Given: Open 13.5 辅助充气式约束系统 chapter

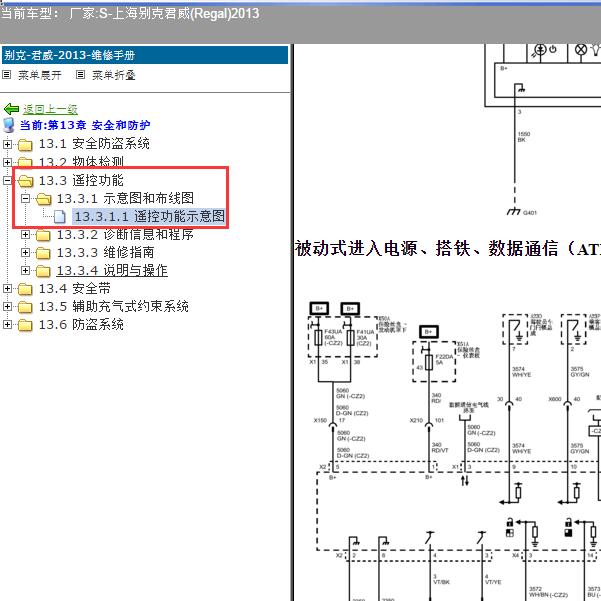Looking at the screenshot, I should click(x=114, y=306).
